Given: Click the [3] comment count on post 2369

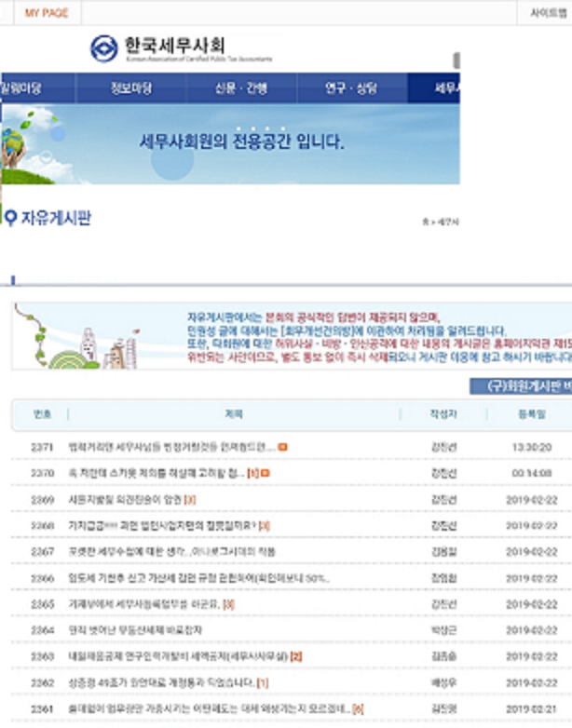Looking at the screenshot, I should (x=190, y=500).
